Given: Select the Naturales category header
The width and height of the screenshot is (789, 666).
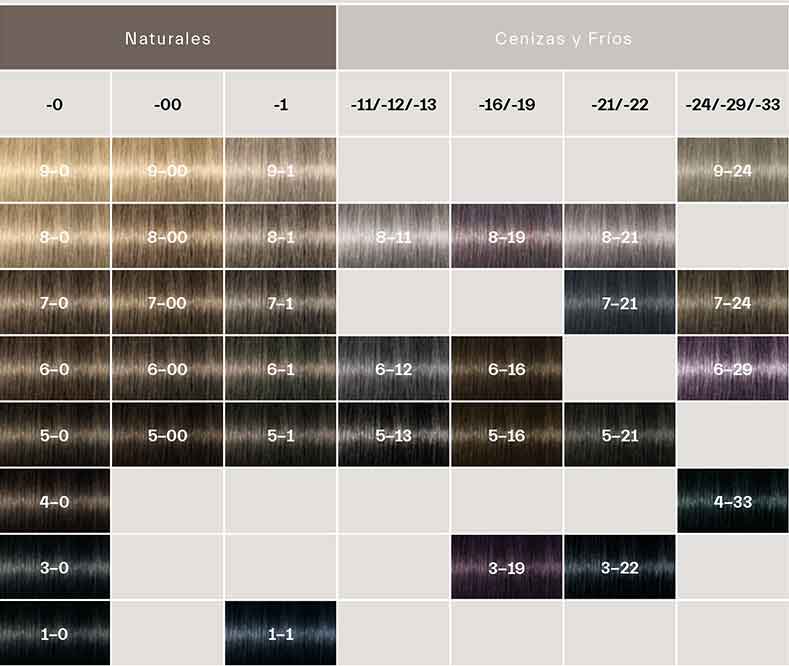Looking at the screenshot, I should [x=168, y=38].
